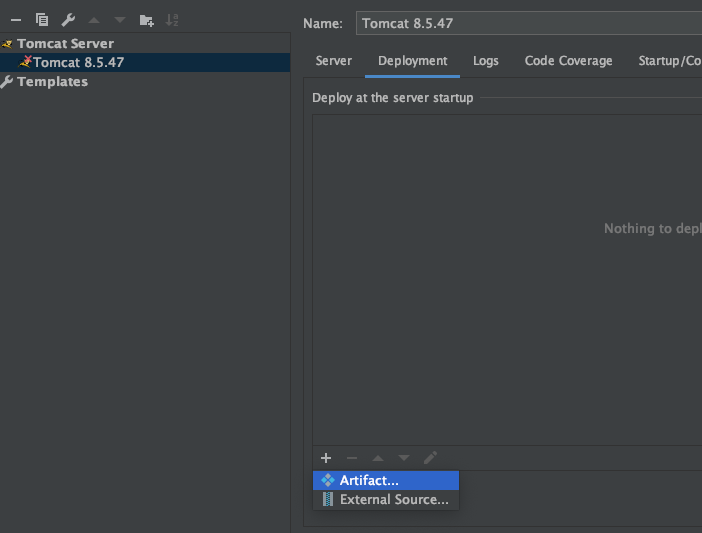Create a new folder with the folder-plus icon
This screenshot has width=702, height=533.
146,20
